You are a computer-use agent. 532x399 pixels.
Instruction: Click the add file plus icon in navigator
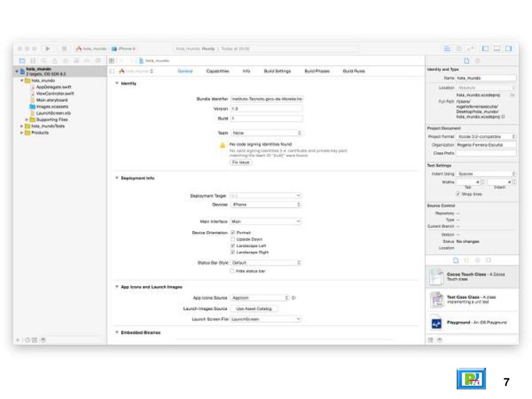point(18,340)
